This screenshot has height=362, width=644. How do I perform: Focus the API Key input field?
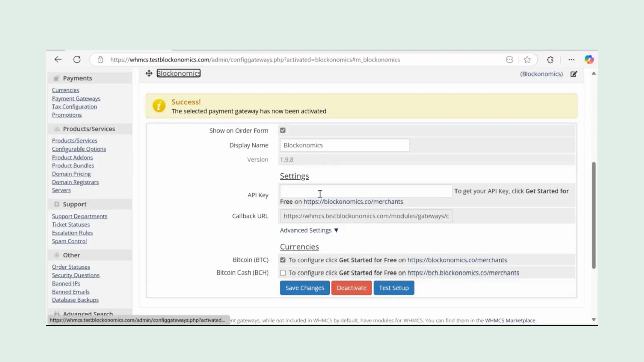point(366,191)
